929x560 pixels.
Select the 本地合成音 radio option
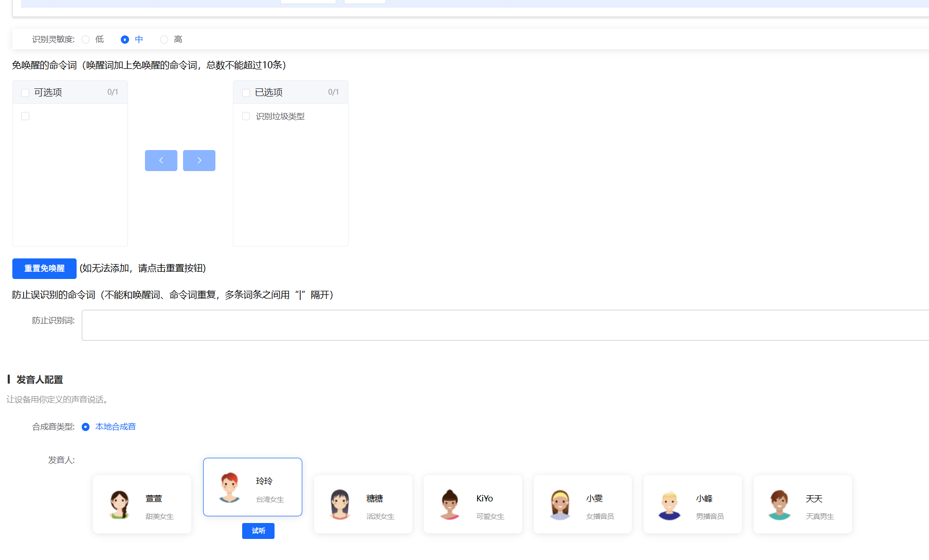[x=86, y=427]
